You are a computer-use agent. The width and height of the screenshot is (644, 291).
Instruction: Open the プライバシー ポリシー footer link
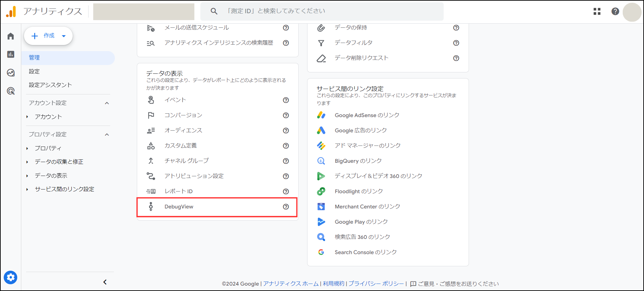(x=376, y=284)
